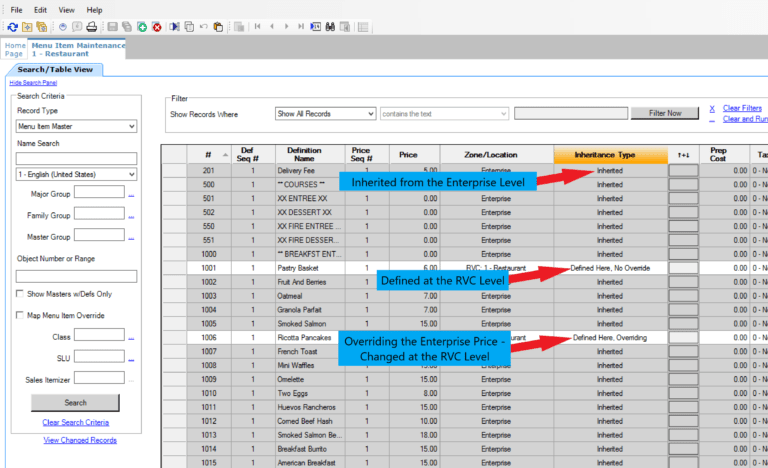The height and width of the screenshot is (468, 768).
Task: Open the 'contains the text' condition dropdown
Action: point(444,114)
